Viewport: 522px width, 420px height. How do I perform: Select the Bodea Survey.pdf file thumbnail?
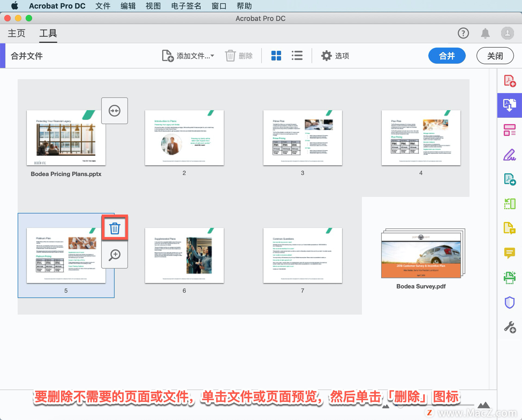[x=423, y=253]
